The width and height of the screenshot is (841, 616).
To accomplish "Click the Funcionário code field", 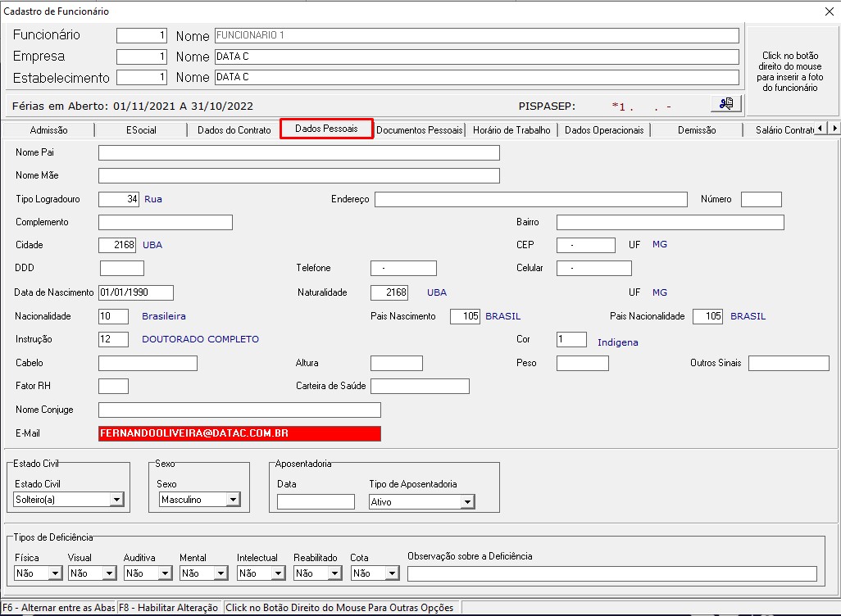I will tap(142, 35).
